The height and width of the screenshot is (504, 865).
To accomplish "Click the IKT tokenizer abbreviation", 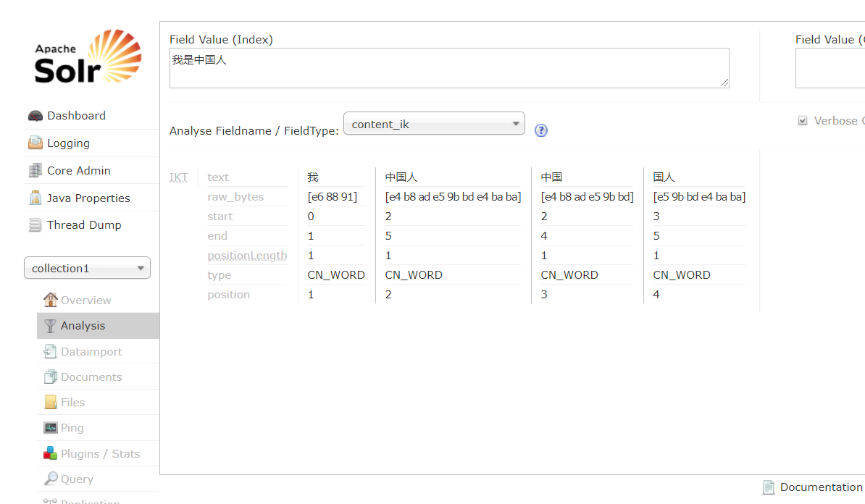I will 179,177.
